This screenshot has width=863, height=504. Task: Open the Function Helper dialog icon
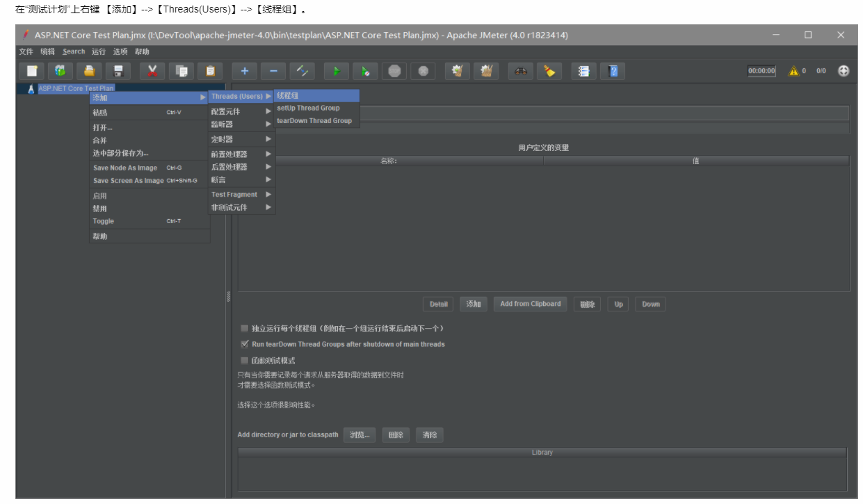584,71
